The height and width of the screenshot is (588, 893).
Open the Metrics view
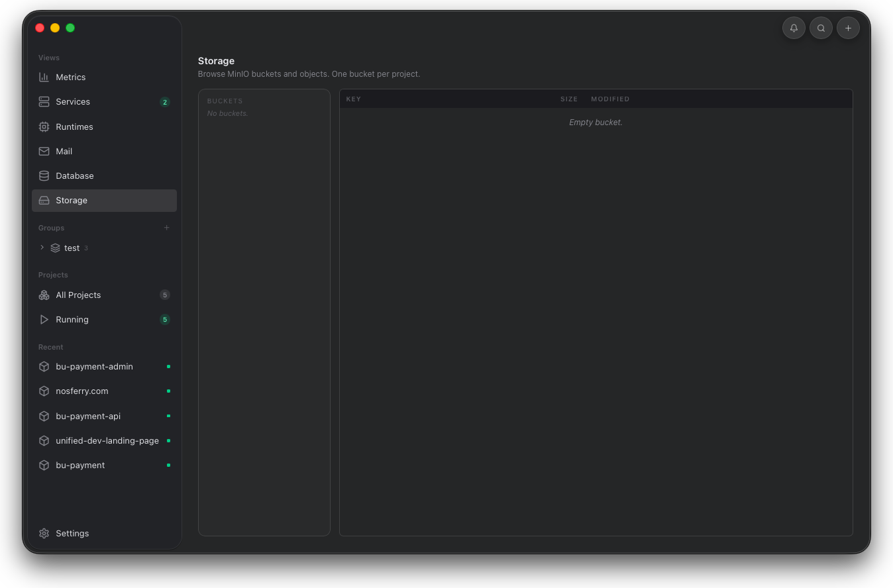(x=104, y=77)
